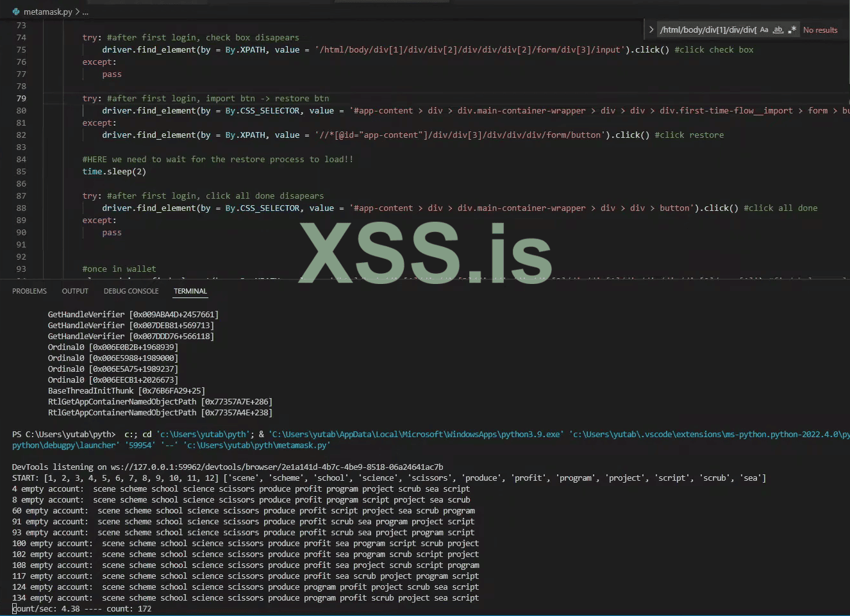Open the OUTPUT panel tab
This screenshot has height=616, width=850.
pyautogui.click(x=75, y=290)
